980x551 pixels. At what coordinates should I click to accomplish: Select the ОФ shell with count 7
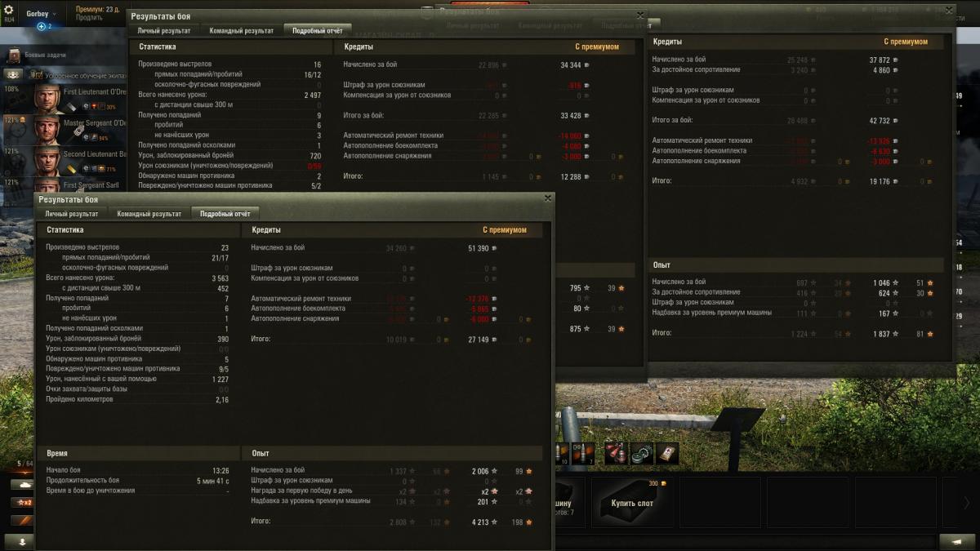coord(583,454)
